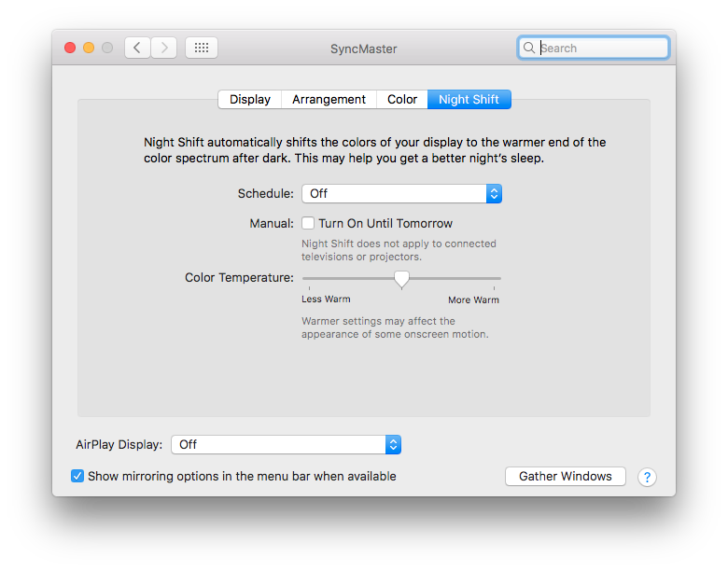Open help with the question mark button
The image size is (728, 571).
647,477
